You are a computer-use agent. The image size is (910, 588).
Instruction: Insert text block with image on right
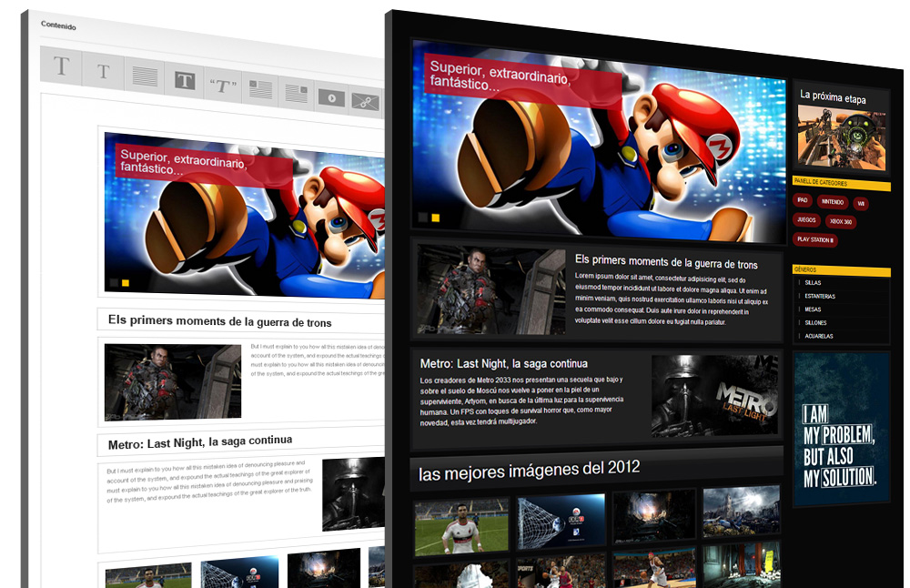297,94
